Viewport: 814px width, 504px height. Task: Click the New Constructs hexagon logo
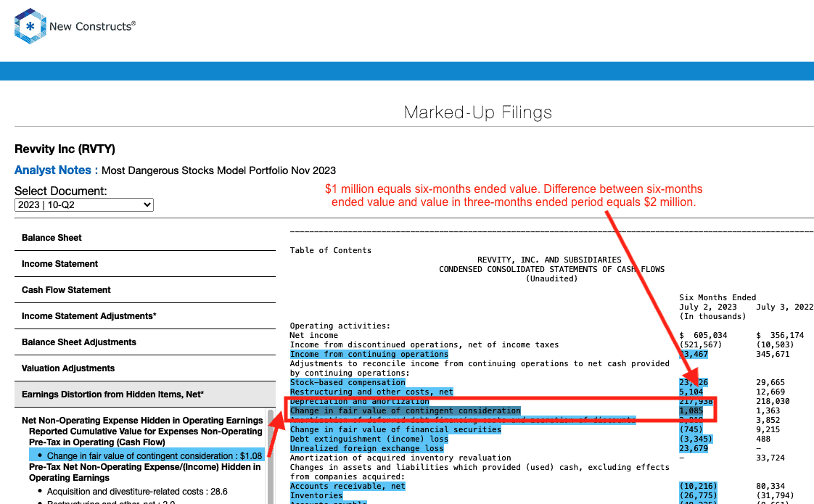pyautogui.click(x=30, y=26)
